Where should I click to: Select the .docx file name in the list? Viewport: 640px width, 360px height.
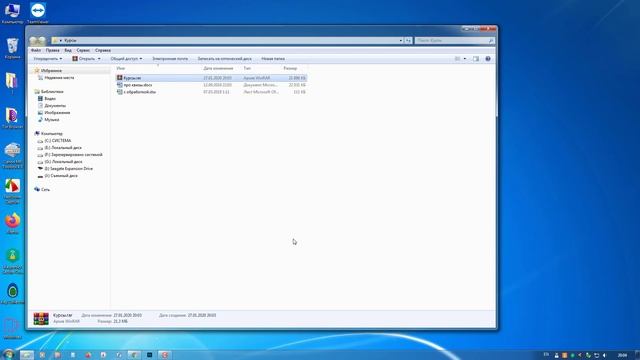(x=138, y=85)
